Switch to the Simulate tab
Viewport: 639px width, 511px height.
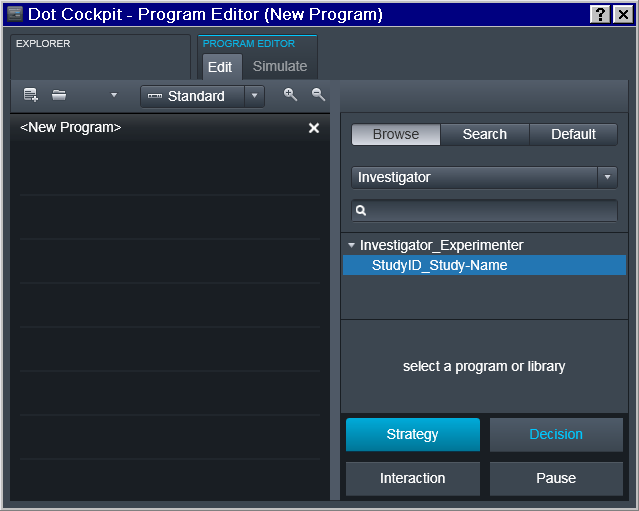click(x=280, y=66)
